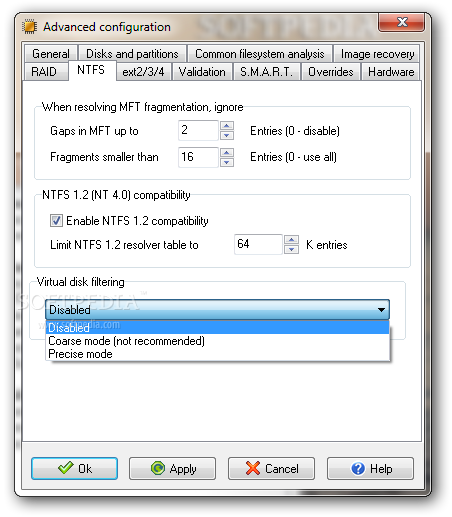Choose Coarse mode (not recommended) option
This screenshot has height=517, width=452.
pos(217,341)
